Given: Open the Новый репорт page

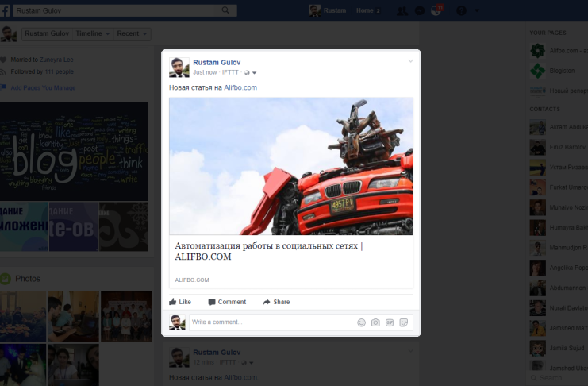Looking at the screenshot, I should tap(559, 91).
